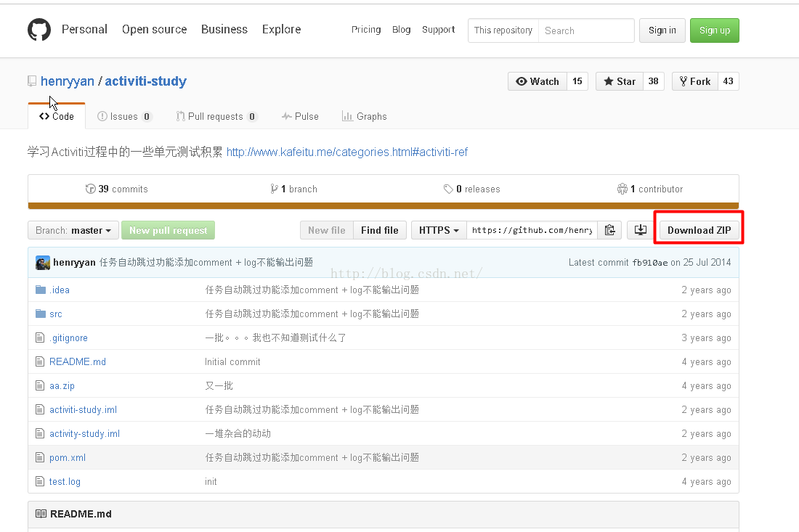Open Personal in top navigation
799x532 pixels.
84,30
